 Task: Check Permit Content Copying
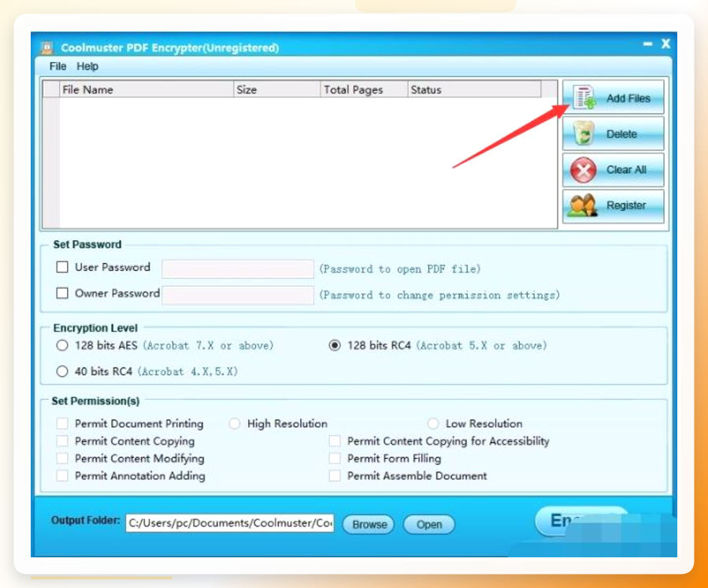[x=62, y=441]
